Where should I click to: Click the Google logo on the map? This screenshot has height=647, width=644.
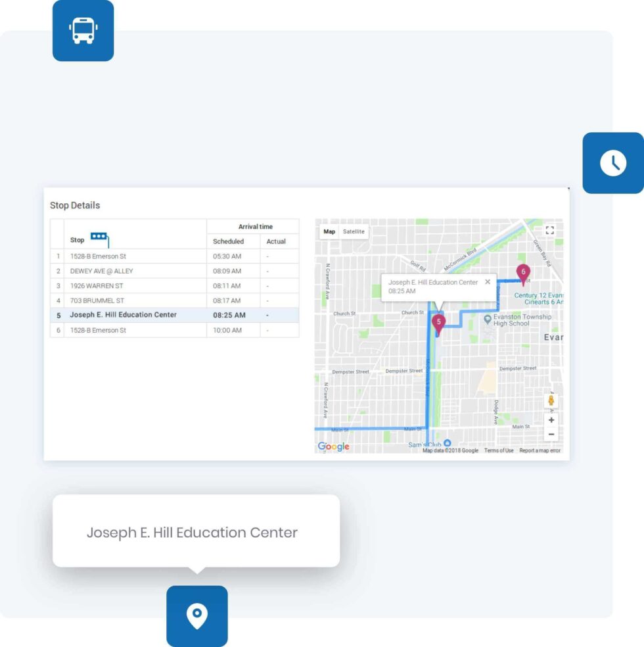pyautogui.click(x=332, y=446)
